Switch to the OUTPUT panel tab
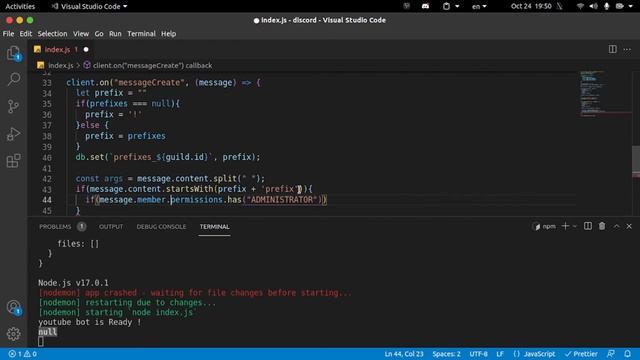Screen dimensions: 640x360 pyautogui.click(x=111, y=227)
